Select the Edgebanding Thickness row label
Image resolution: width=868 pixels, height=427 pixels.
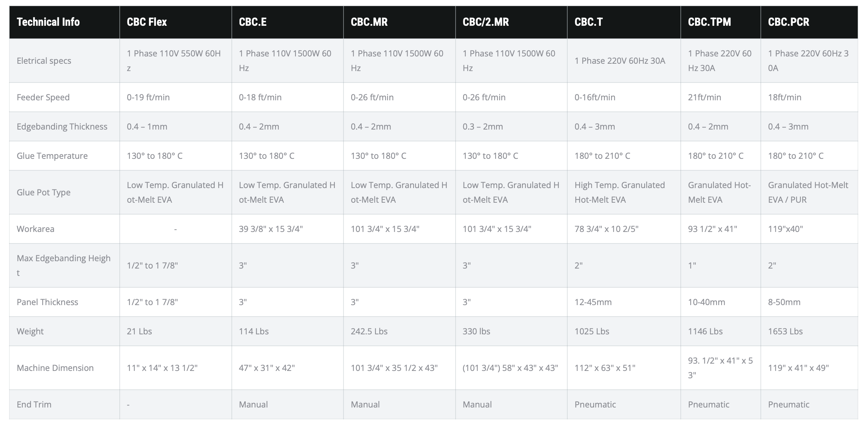62,126
